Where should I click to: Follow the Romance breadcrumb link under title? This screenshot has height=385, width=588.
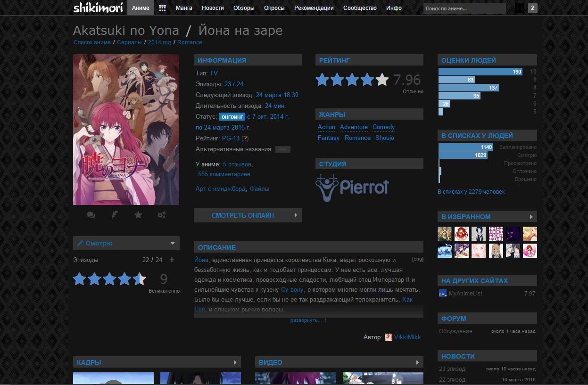click(190, 42)
